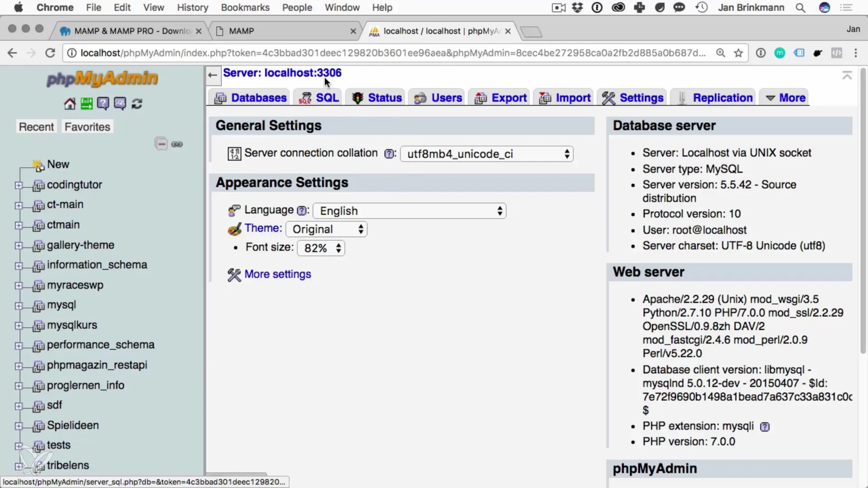Open Dropbox menu bar icon

coord(577,8)
